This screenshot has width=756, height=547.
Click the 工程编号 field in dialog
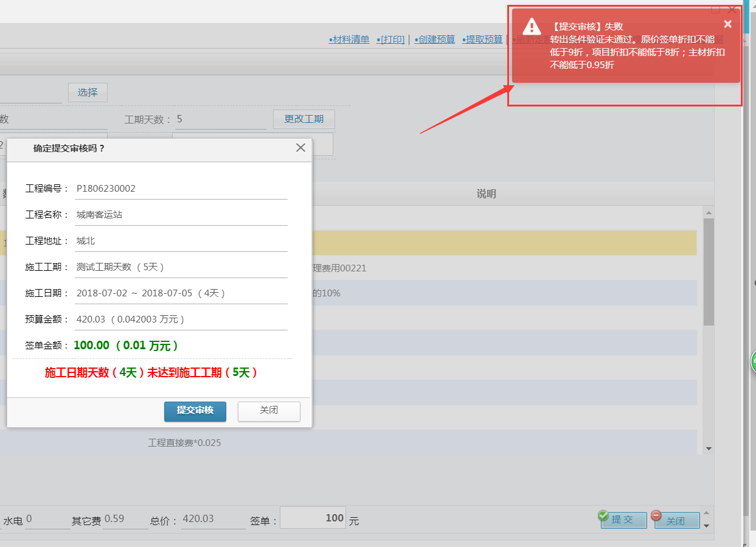181,189
